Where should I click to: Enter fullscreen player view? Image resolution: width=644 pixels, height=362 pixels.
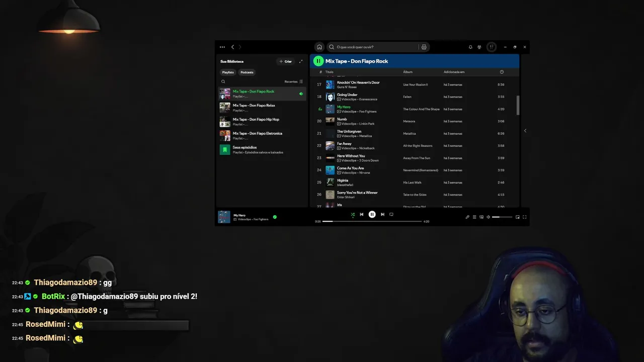(524, 217)
